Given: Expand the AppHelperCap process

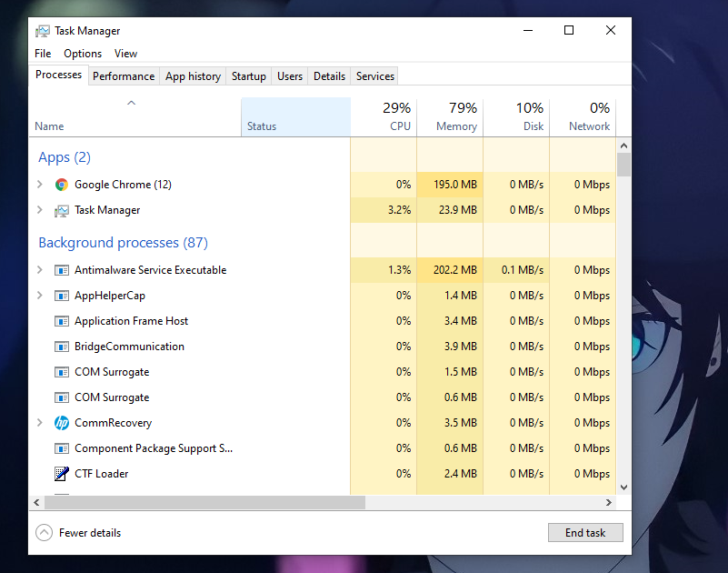Looking at the screenshot, I should point(40,296).
